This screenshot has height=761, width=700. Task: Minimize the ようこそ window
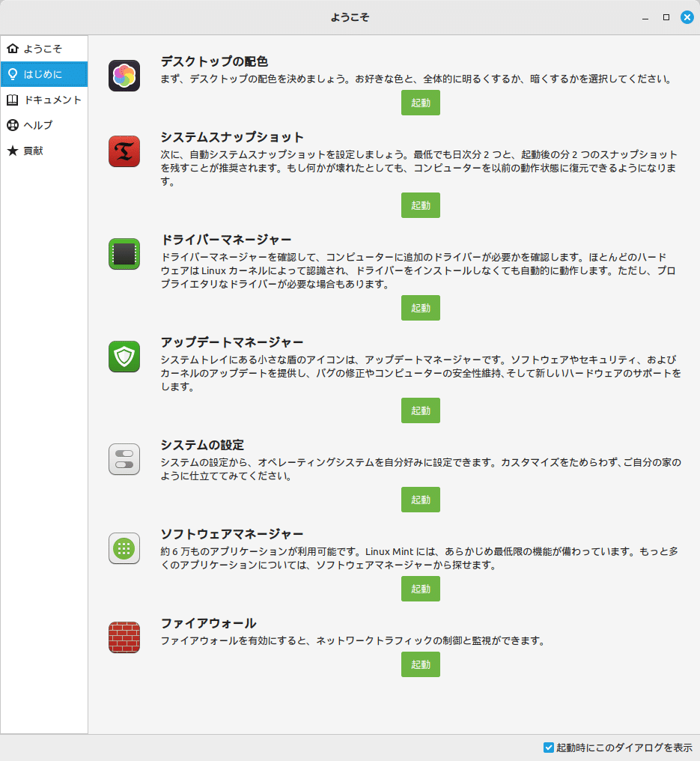point(645,17)
